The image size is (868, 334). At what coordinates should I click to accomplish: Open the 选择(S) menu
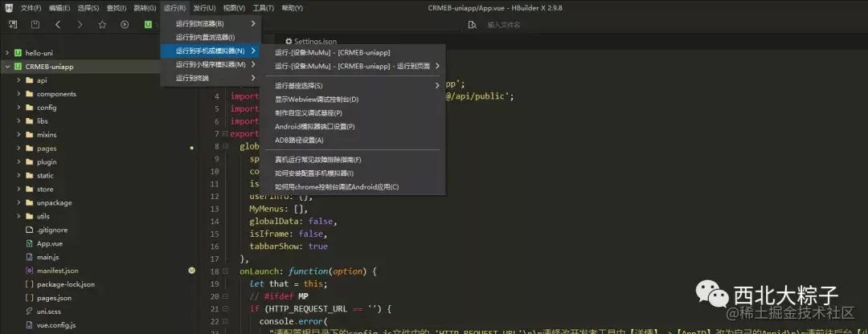pyautogui.click(x=88, y=8)
